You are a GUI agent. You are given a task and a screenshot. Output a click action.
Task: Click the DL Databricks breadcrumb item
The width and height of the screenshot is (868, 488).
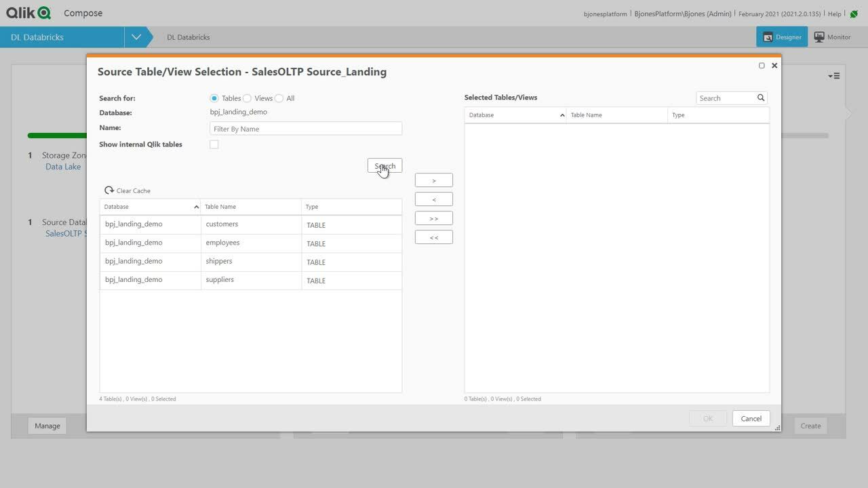point(189,37)
